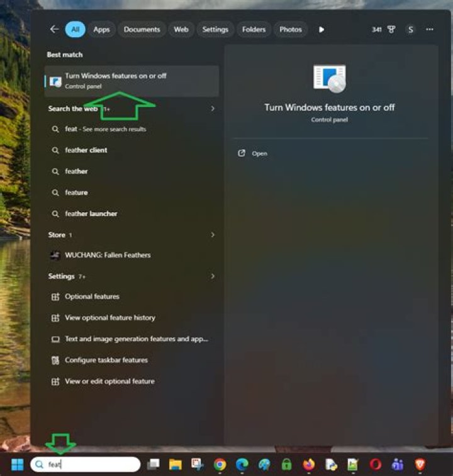
Task: Select the feat see more search results suggestion
Action: tap(131, 129)
